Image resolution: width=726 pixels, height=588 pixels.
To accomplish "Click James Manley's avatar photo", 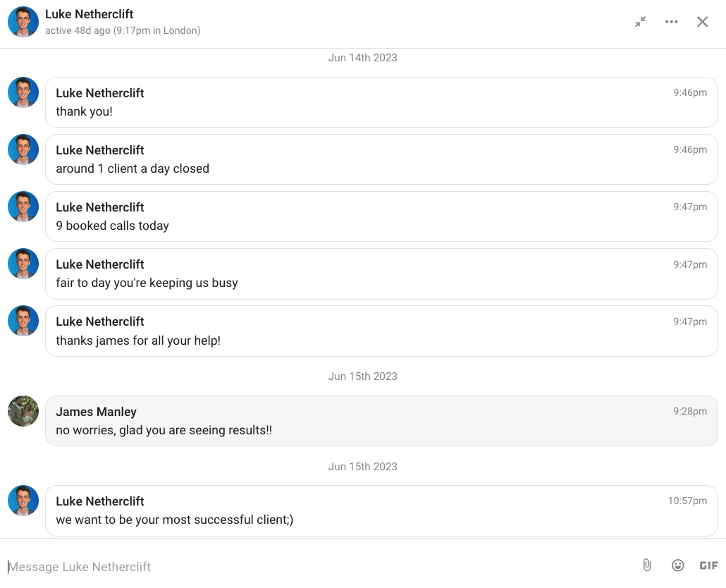I will coord(23,411).
